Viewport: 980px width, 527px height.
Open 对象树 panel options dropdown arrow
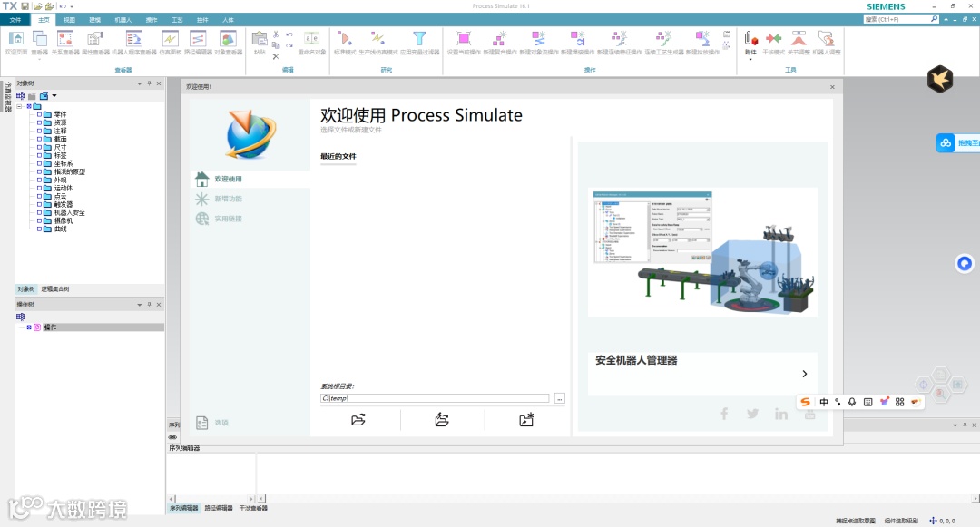140,83
